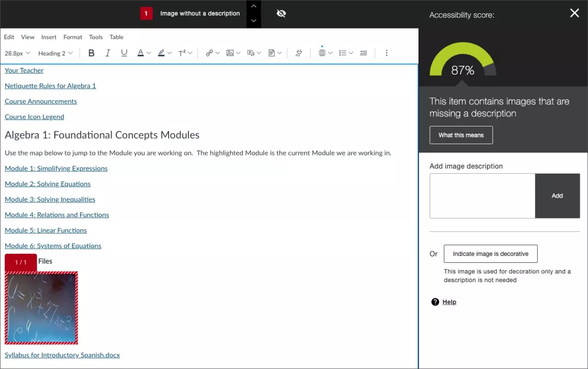The height and width of the screenshot is (369, 588).
Task: Insert a hyperlink using the link icon
Action: click(x=210, y=53)
